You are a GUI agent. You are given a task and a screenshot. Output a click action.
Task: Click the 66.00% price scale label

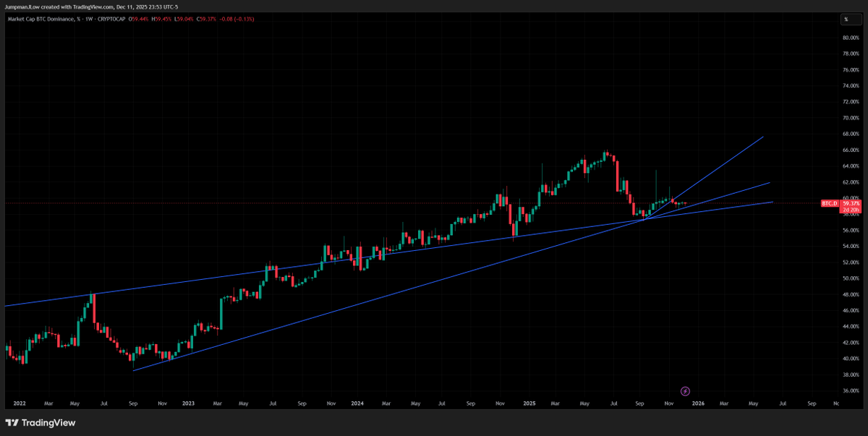coord(850,150)
